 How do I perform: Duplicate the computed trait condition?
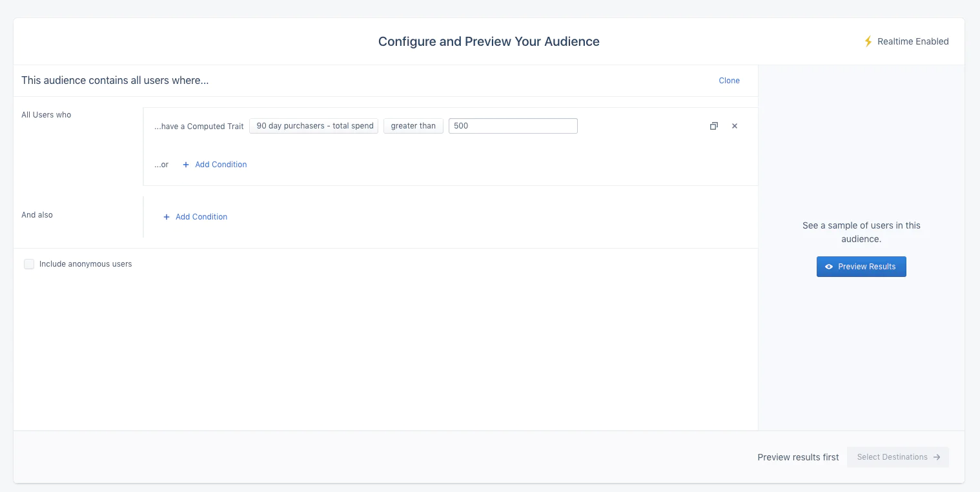[x=713, y=126]
